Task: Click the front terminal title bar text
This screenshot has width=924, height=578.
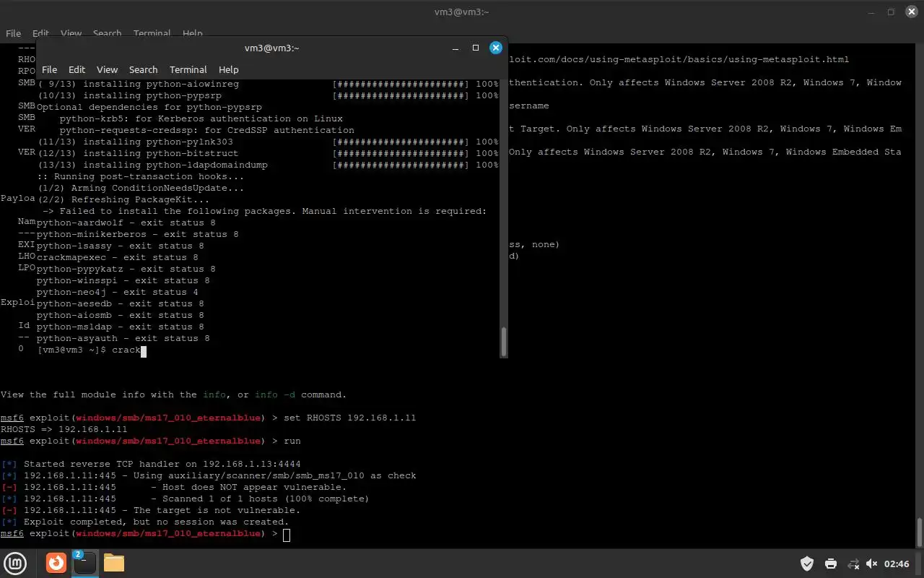Action: click(271, 48)
